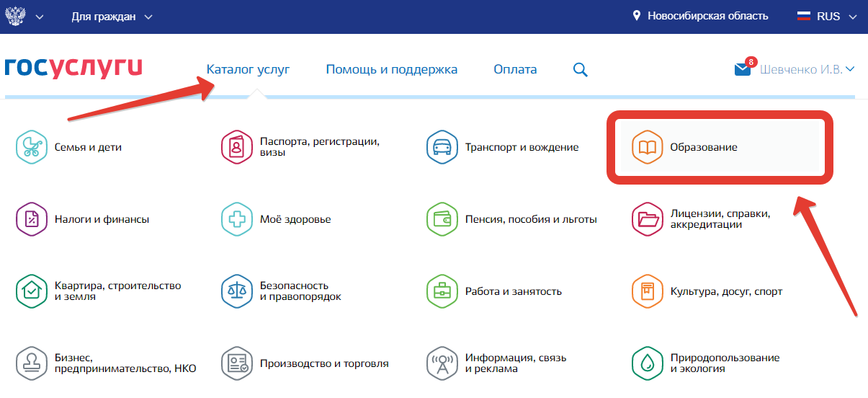Open "Производство и торговля" category

point(324,363)
